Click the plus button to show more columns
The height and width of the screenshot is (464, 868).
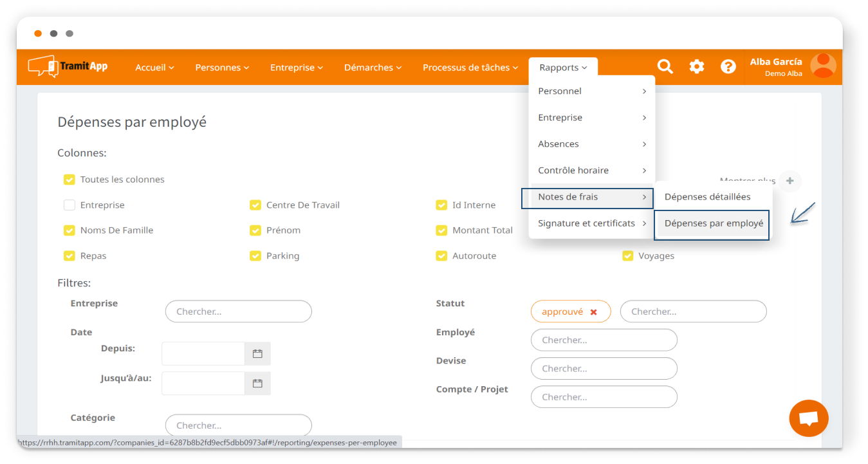click(790, 181)
